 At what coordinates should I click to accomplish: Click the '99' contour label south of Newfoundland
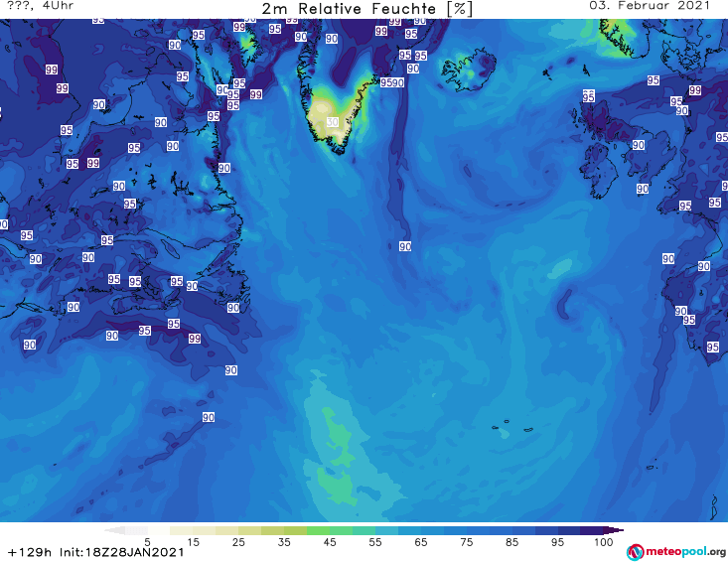click(x=195, y=339)
